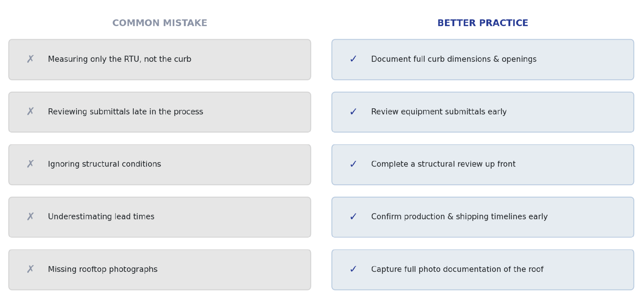Click the Underestimating lead times text

(x=101, y=216)
